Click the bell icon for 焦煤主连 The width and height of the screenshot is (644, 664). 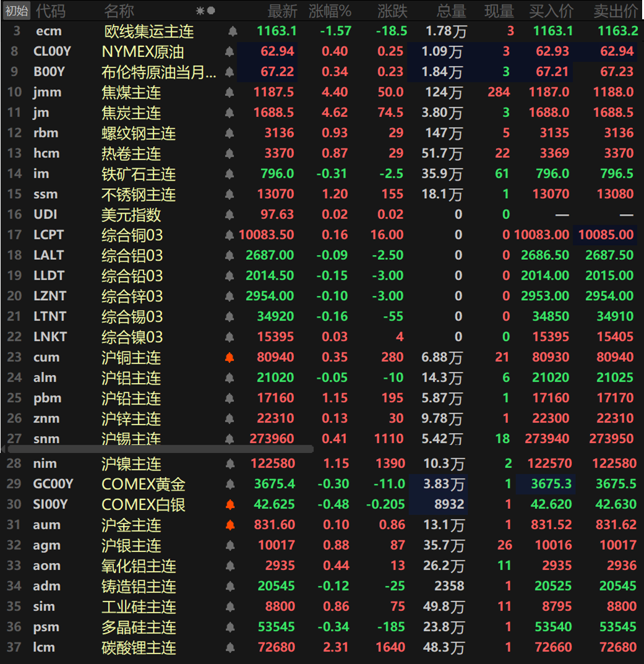pos(230,92)
